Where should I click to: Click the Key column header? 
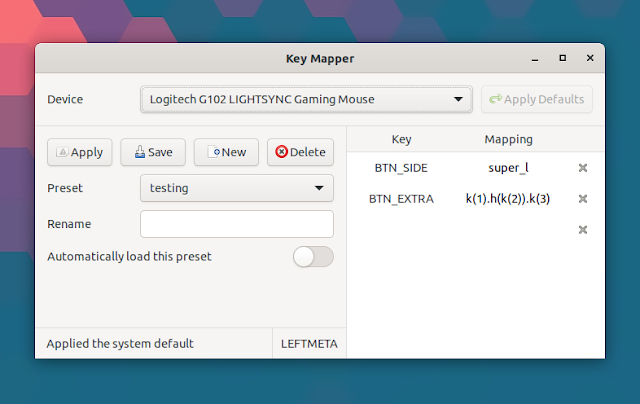point(401,139)
